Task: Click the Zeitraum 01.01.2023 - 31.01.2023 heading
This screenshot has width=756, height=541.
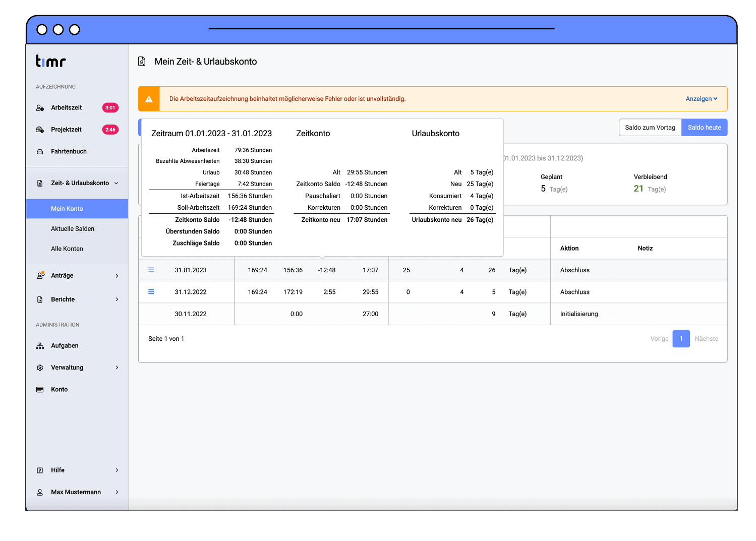Action: tap(211, 134)
